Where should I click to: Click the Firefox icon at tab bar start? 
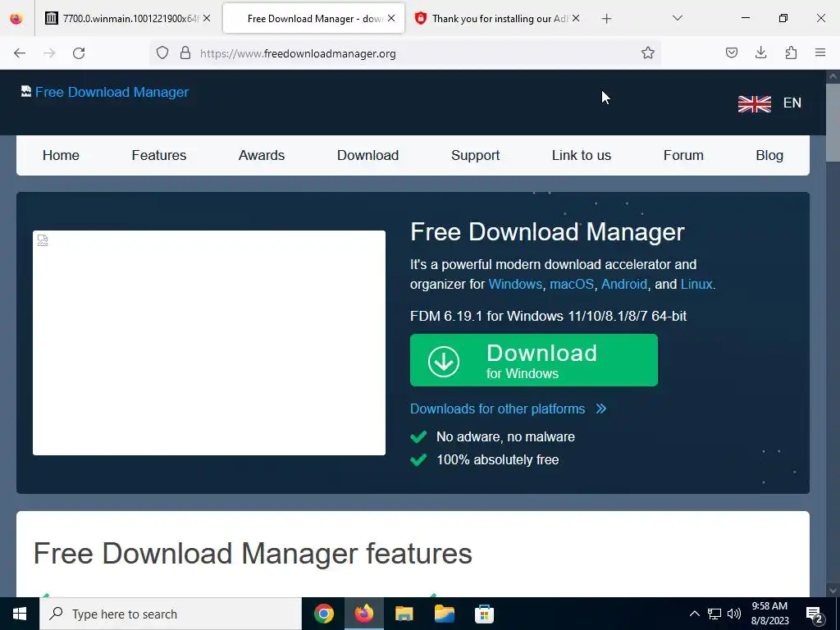tap(16, 18)
